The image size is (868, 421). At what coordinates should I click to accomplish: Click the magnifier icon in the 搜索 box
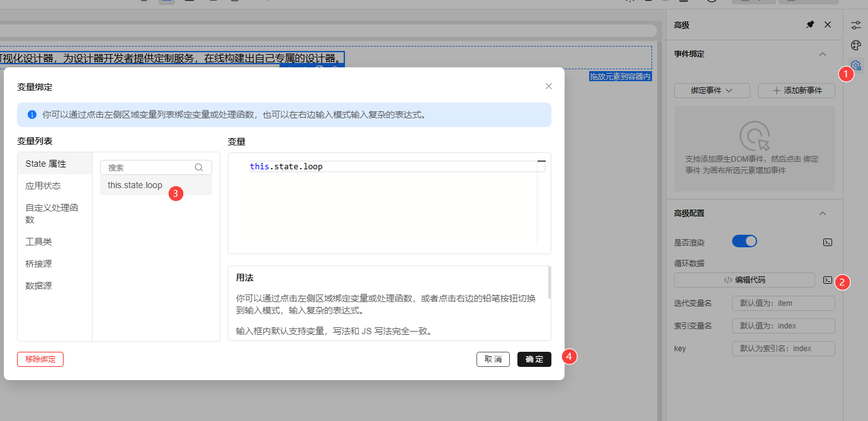pyautogui.click(x=199, y=167)
